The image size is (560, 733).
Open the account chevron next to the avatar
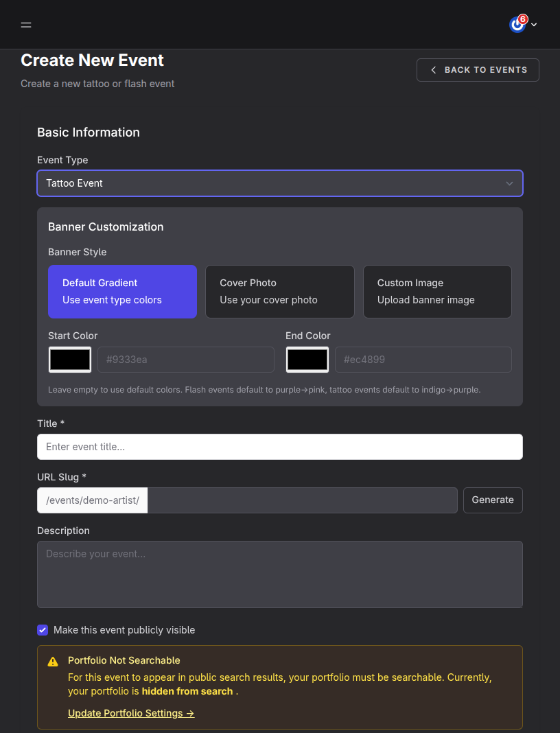(x=533, y=24)
